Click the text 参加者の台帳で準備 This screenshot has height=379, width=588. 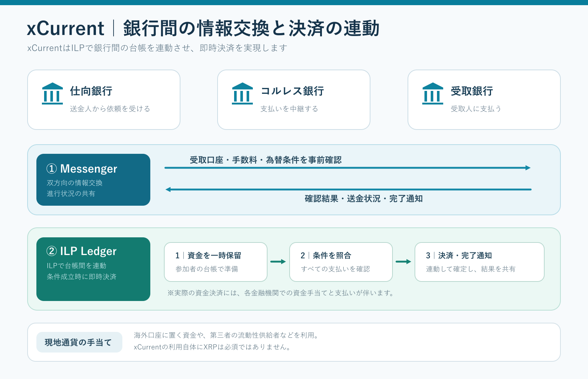coord(207,269)
